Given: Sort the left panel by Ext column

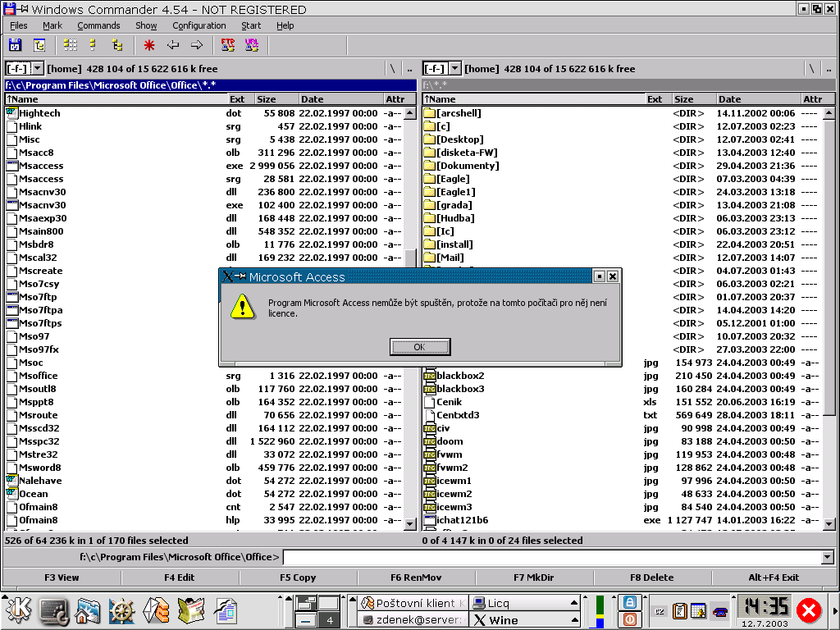Looking at the screenshot, I should [x=241, y=99].
